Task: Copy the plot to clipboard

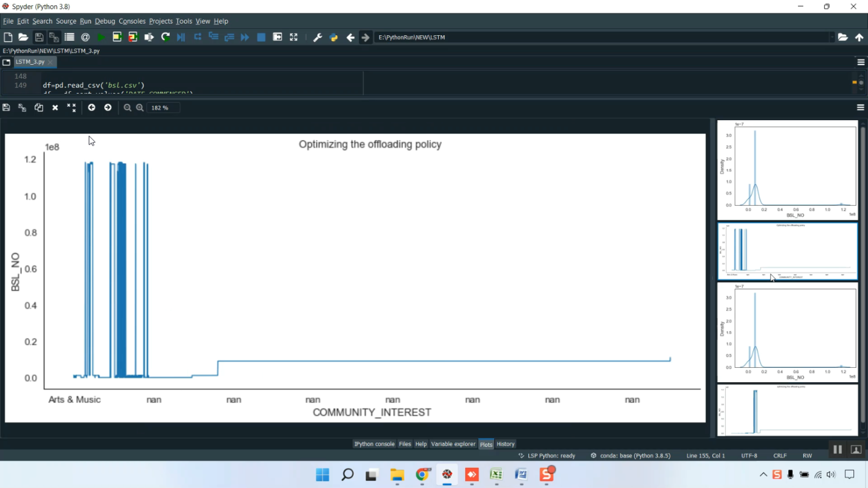Action: 39,108
